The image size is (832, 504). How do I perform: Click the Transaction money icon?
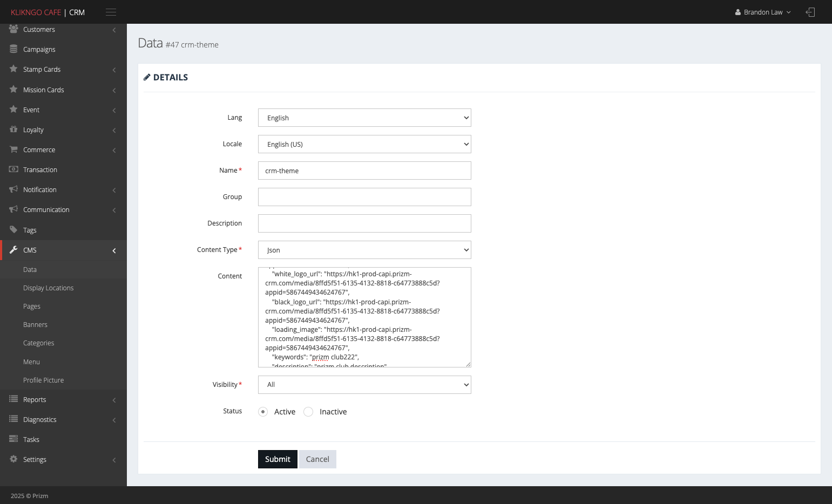click(13, 169)
